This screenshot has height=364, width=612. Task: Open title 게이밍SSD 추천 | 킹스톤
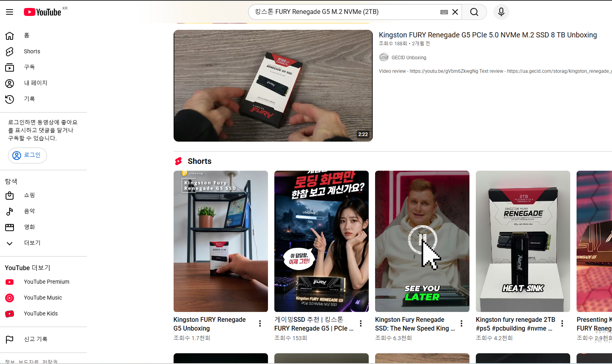[314, 324]
